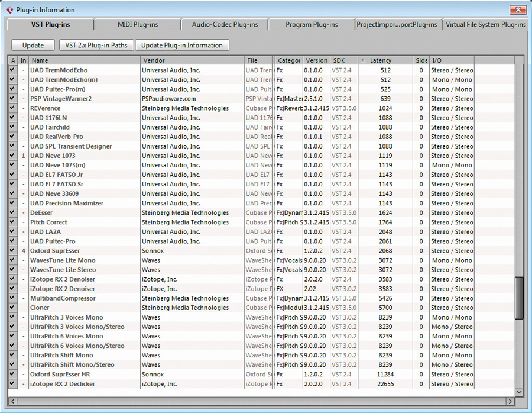The width and height of the screenshot is (532, 413).
Task: Select the UAD RealVerb-Pro name
Action: 57,137
